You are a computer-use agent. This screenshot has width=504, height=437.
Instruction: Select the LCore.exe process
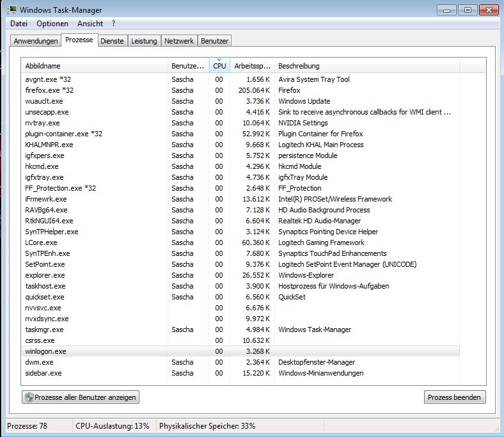click(240, 242)
